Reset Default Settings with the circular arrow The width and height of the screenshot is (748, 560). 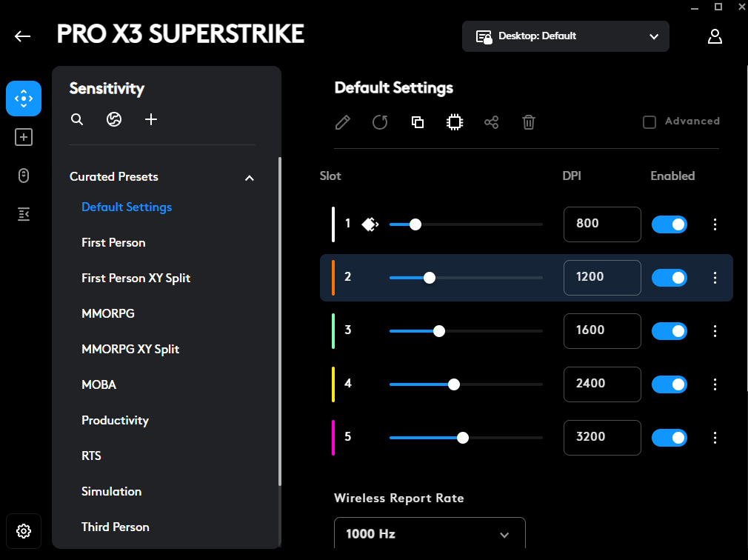coord(380,122)
